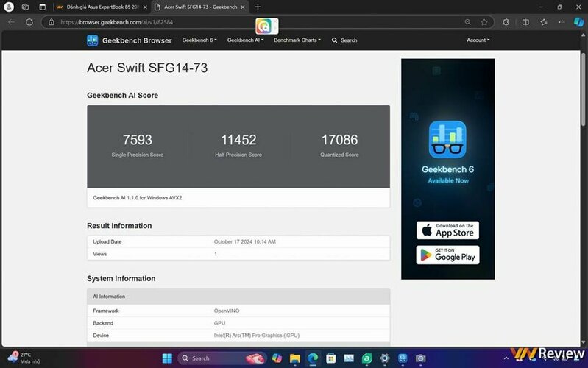The image size is (588, 368).
Task: Click the Geekbench 6 ad icon
Action: (x=447, y=140)
